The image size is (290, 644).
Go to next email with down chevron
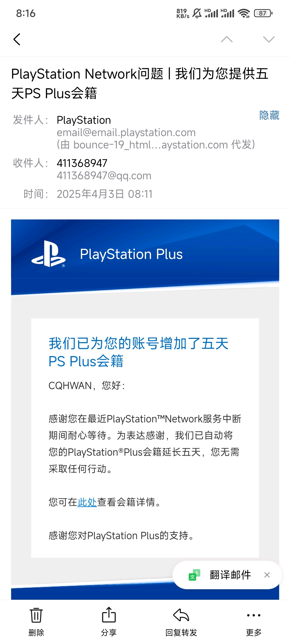(269, 39)
